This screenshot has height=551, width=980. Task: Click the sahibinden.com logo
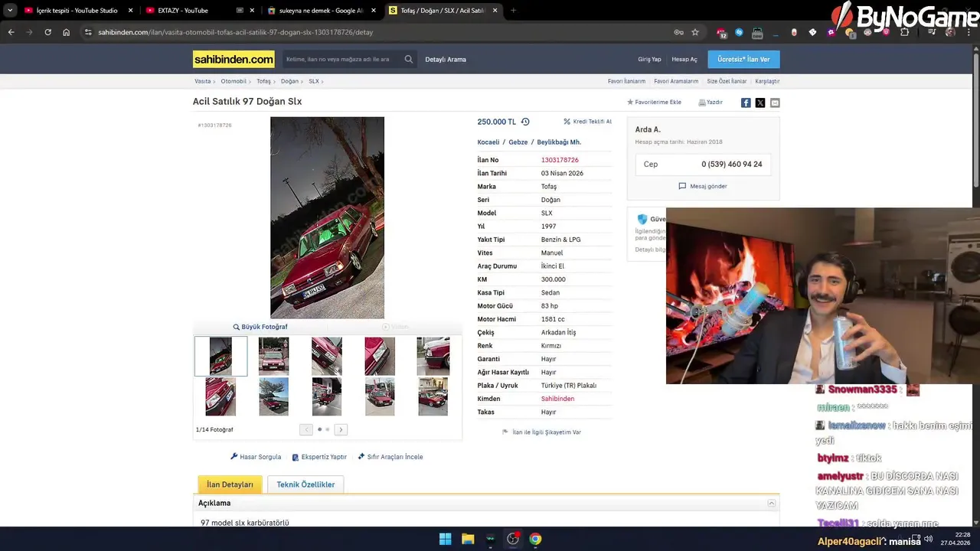pos(234,59)
